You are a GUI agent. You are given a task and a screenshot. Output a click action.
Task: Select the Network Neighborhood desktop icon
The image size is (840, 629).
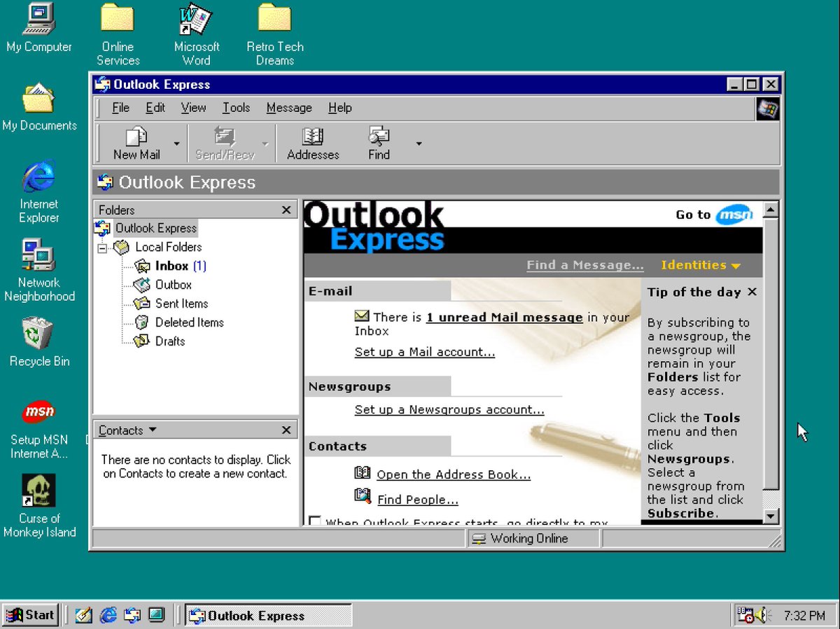point(39,270)
